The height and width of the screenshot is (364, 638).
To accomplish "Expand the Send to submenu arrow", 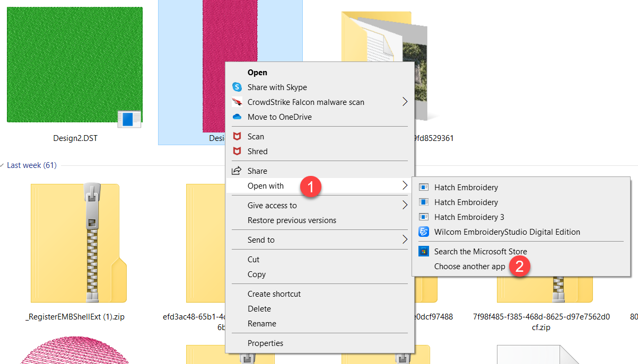I will (405, 239).
